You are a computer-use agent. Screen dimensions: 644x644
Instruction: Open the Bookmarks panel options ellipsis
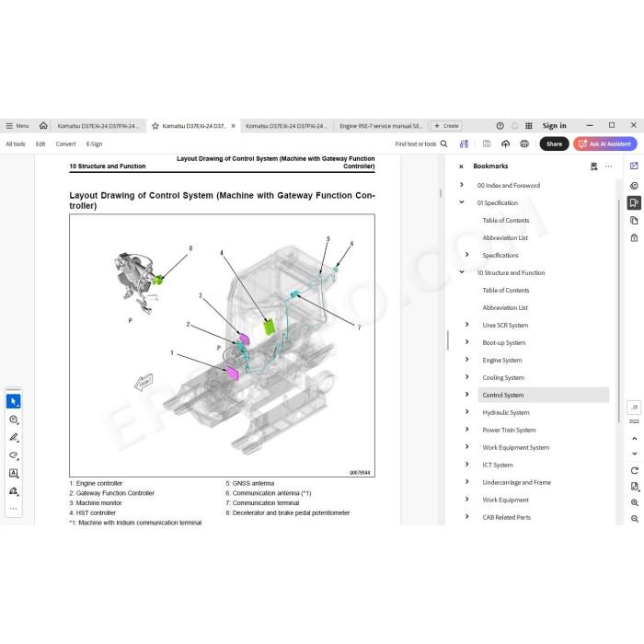point(609,167)
